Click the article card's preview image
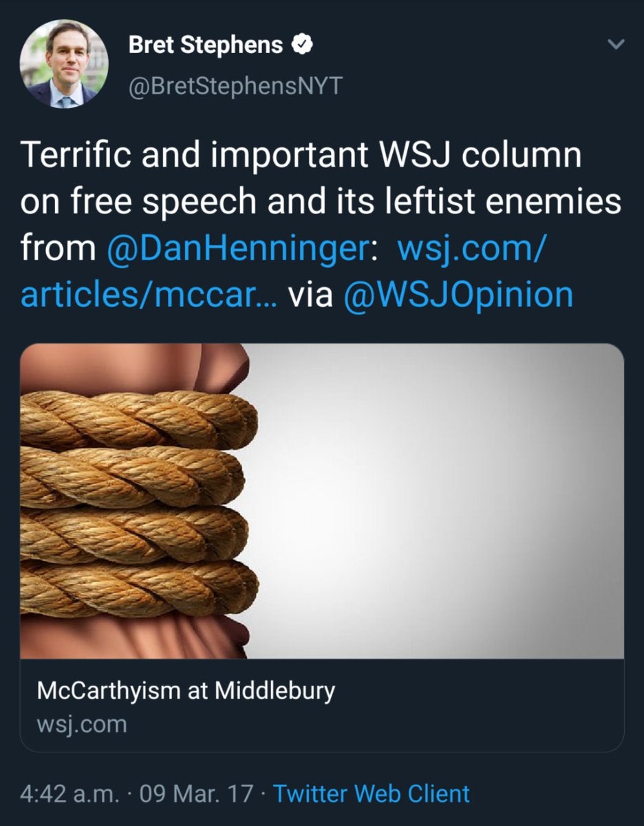This screenshot has height=826, width=644. 322,501
